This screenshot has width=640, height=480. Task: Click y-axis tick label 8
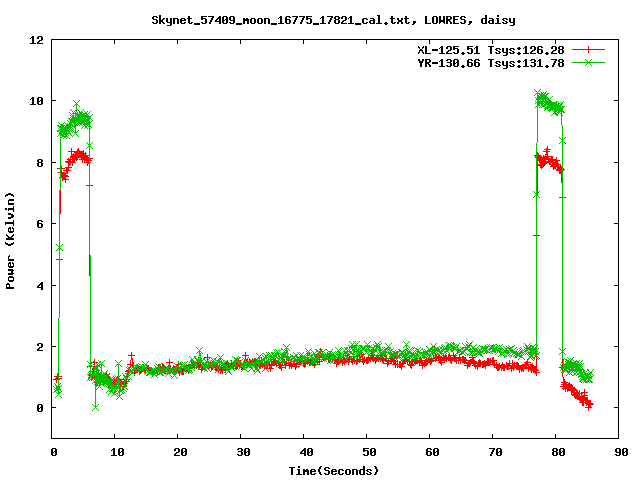tap(40, 162)
